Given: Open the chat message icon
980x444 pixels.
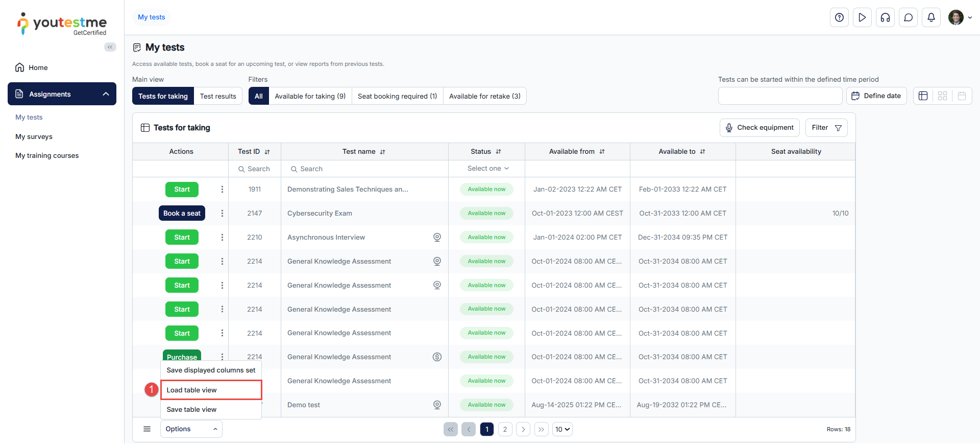Looking at the screenshot, I should (x=908, y=17).
